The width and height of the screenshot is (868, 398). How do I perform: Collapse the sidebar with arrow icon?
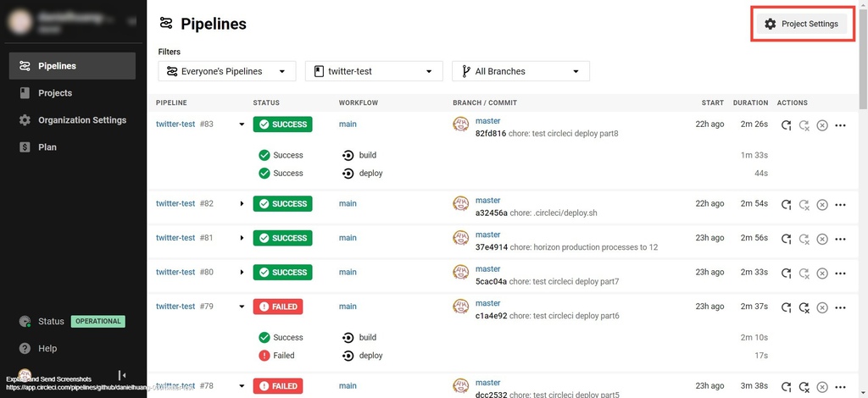click(122, 375)
